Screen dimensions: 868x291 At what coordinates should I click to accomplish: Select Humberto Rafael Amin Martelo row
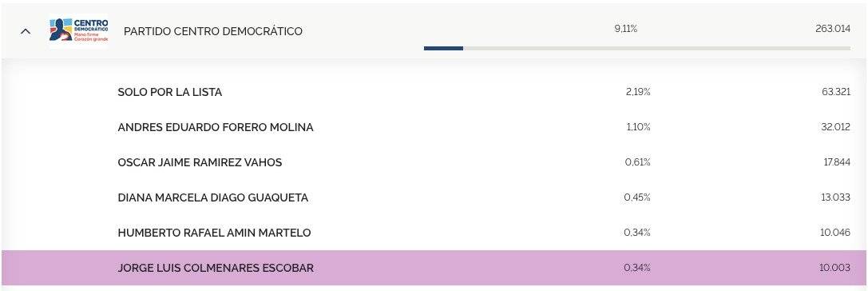click(434, 233)
